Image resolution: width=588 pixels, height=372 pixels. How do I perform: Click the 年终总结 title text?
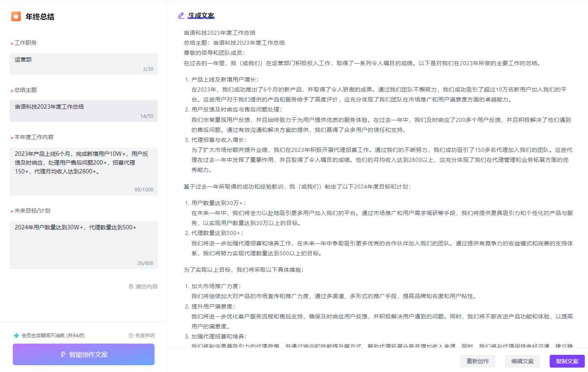pos(40,17)
